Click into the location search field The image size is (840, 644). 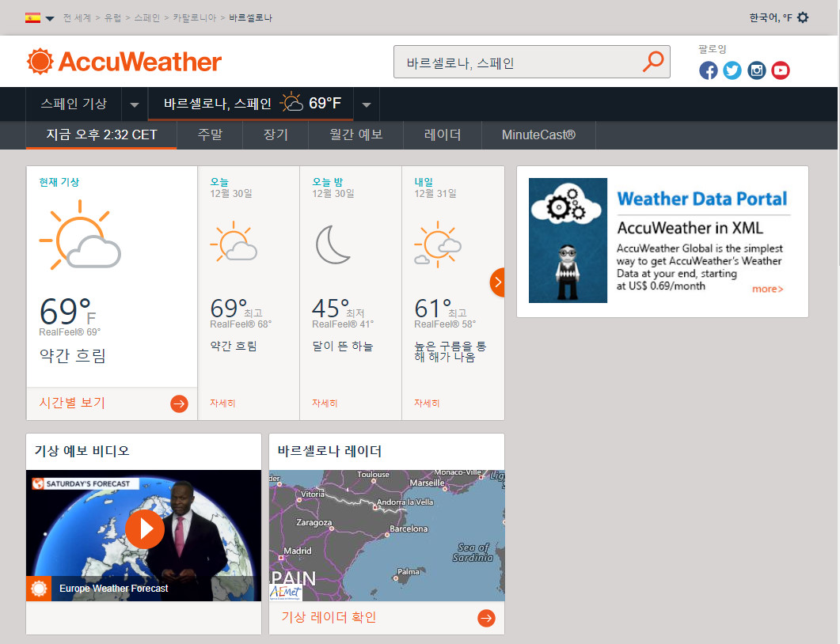(518, 62)
